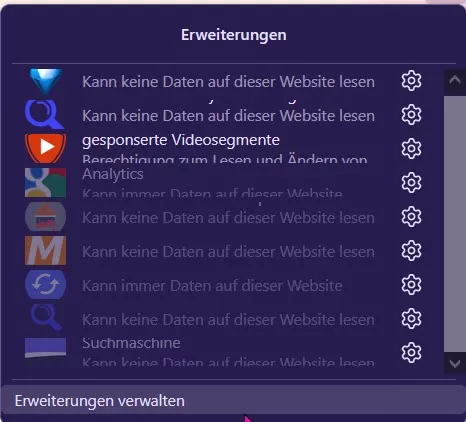
Task: Open gear menu beside Analytics extension
Action: point(411,182)
